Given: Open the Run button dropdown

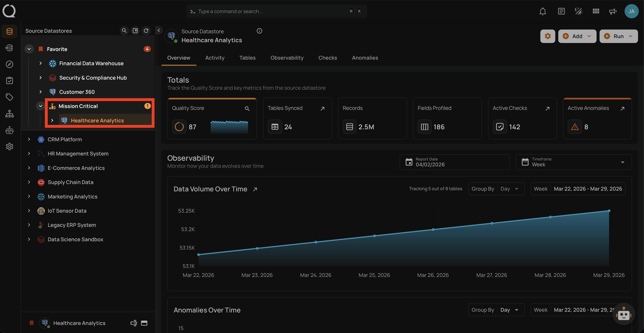Looking at the screenshot, I should 631,36.
